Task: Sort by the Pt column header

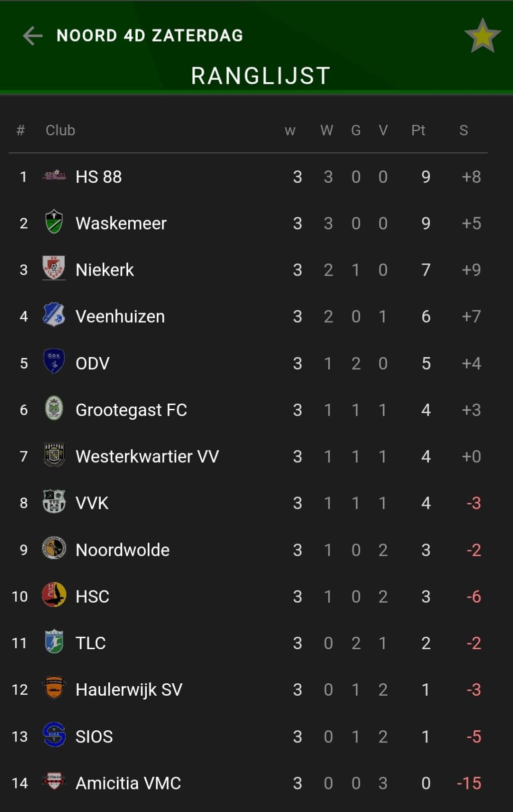Action: pyautogui.click(x=418, y=130)
